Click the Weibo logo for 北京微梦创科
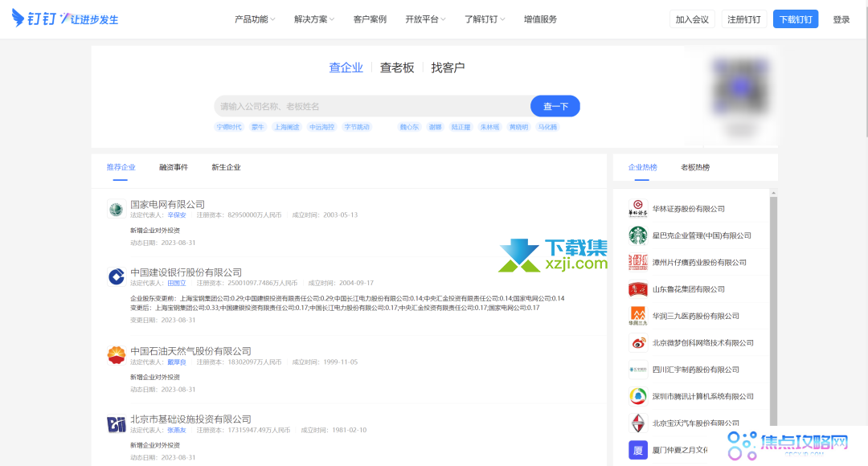The height and width of the screenshot is (466, 868). pos(637,342)
